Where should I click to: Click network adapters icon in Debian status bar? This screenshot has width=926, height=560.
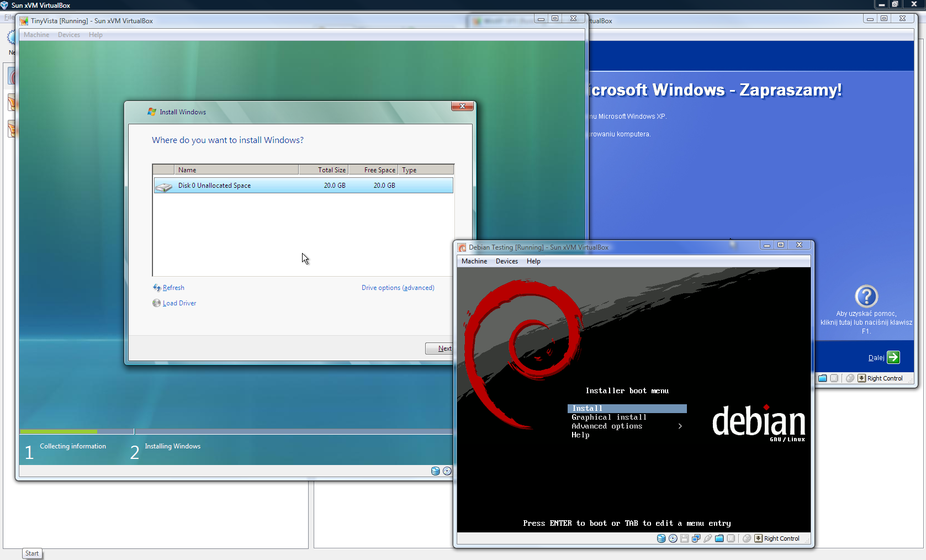(696, 538)
